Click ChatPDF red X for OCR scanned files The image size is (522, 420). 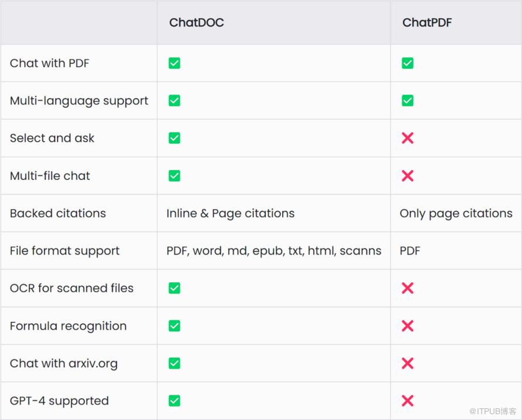tap(408, 289)
